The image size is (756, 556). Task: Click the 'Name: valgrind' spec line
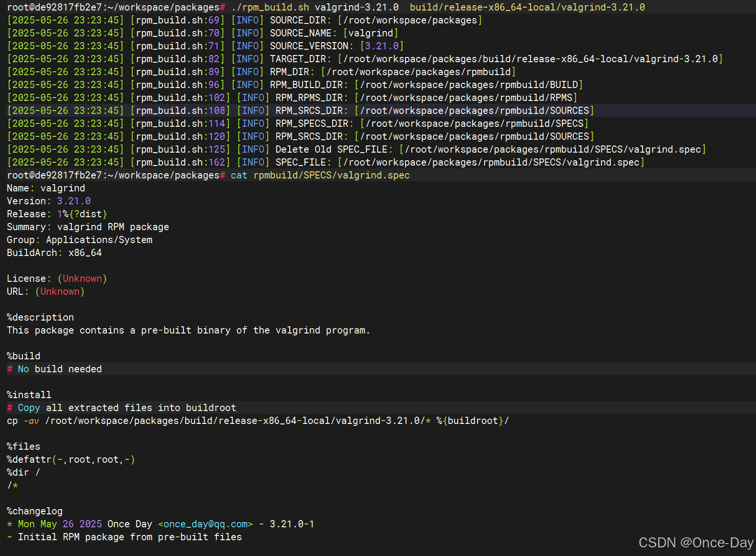point(46,188)
